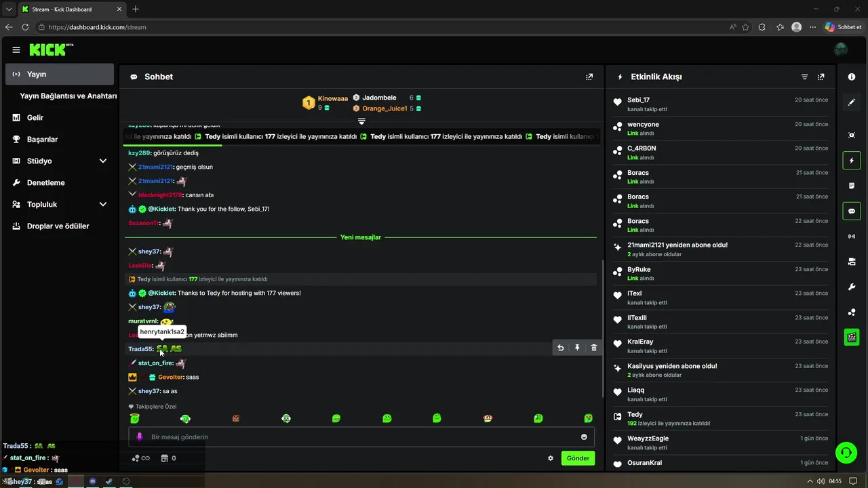Viewport: 868px width, 488px height.
Task: Click username Jadombele in leaderboard
Action: tap(379, 98)
